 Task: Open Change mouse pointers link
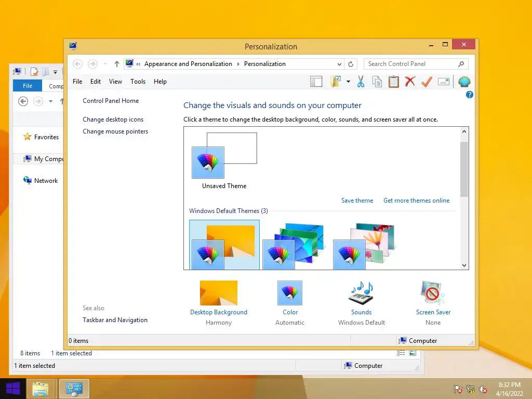[115, 131]
